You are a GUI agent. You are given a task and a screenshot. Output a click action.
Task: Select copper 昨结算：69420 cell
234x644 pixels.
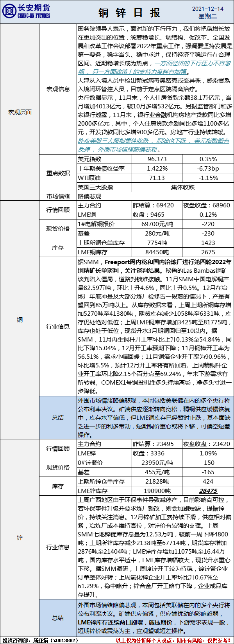157,205
